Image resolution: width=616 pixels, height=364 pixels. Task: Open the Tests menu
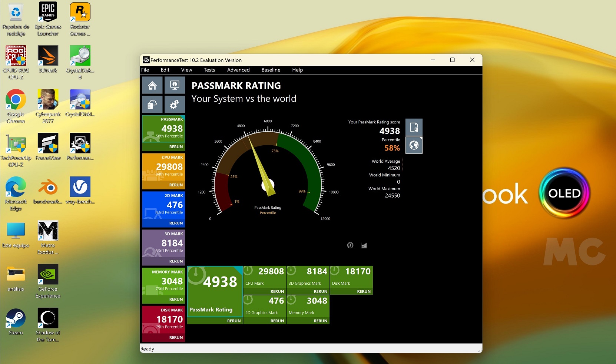tap(209, 70)
